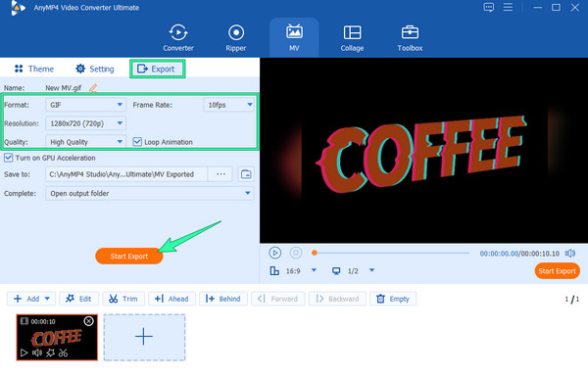
Task: Toggle Turn on GPU Acceleration checkbox
Action: pyautogui.click(x=8, y=158)
